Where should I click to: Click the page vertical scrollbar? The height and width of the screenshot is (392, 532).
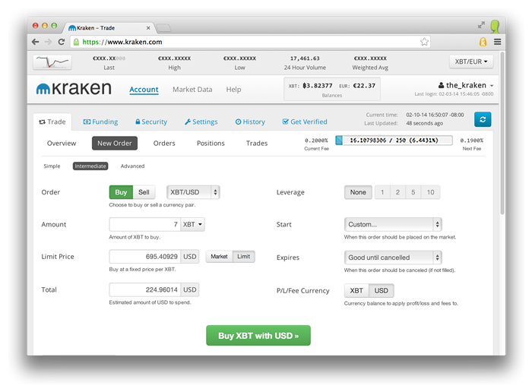(502, 133)
